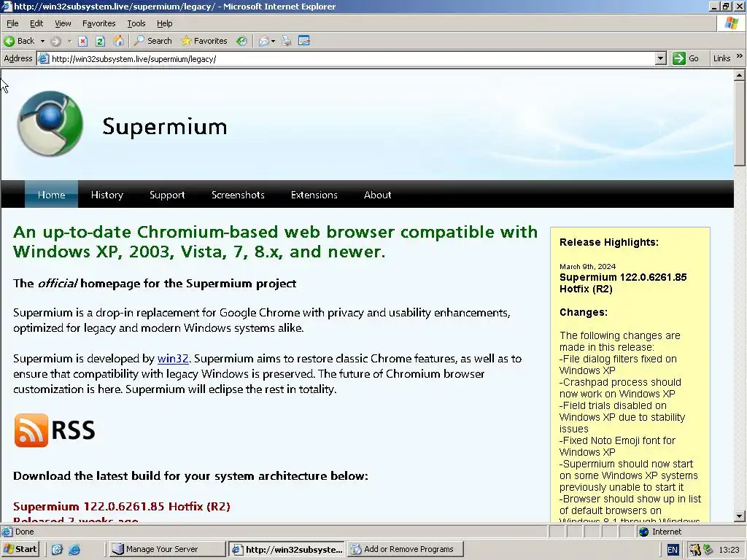Follow the win32 developer link

click(x=173, y=359)
